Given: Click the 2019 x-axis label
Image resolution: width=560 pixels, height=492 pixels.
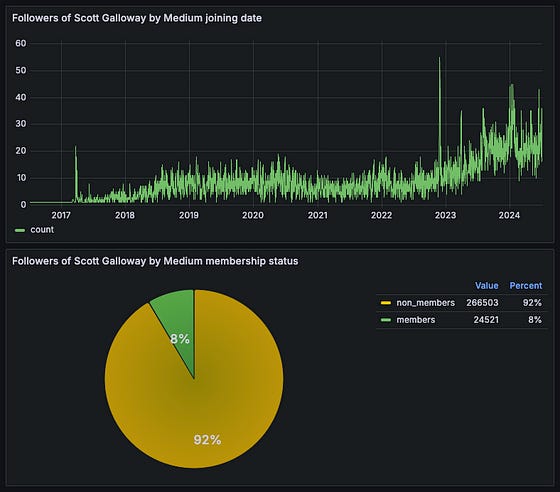Looking at the screenshot, I should point(189,215).
